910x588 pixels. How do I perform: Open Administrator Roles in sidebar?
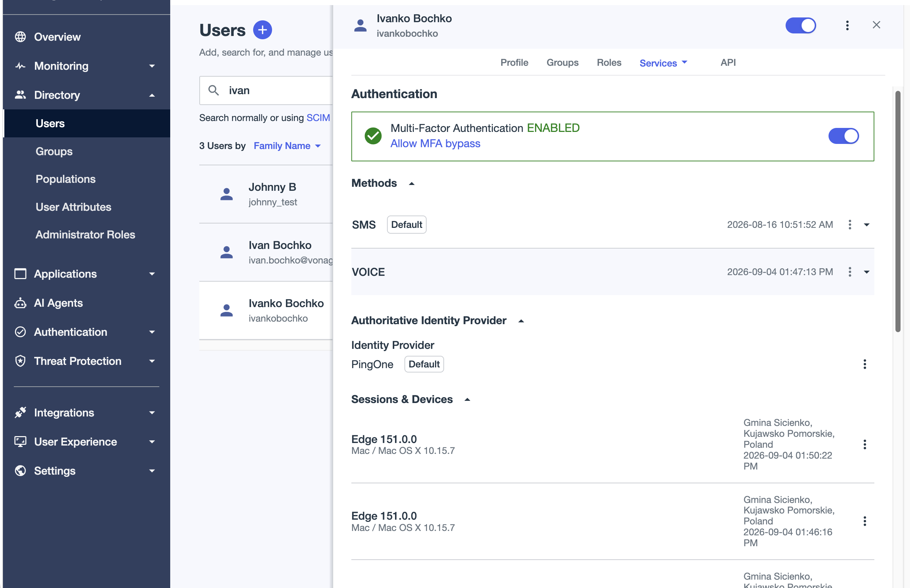85,234
